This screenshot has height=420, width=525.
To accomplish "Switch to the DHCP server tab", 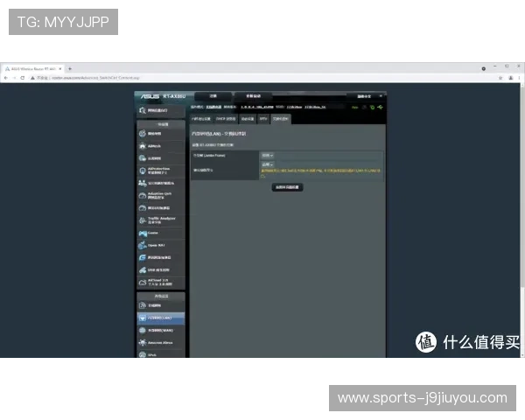I will click(226, 118).
